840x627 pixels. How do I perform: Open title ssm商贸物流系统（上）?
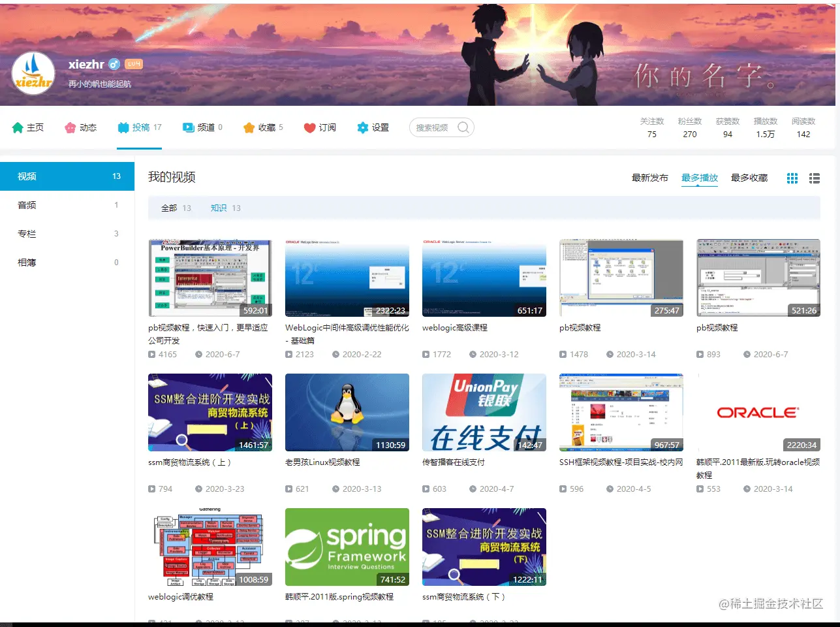click(x=190, y=462)
